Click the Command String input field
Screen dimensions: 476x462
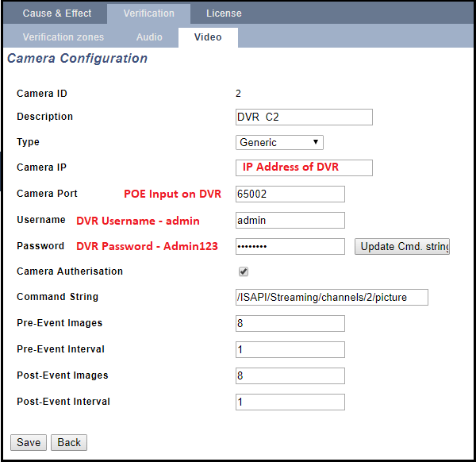(332, 297)
